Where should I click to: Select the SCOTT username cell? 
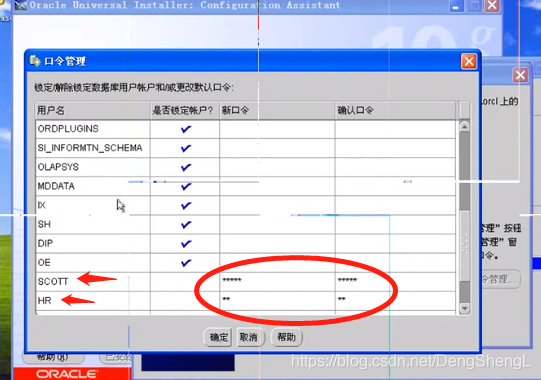93,282
